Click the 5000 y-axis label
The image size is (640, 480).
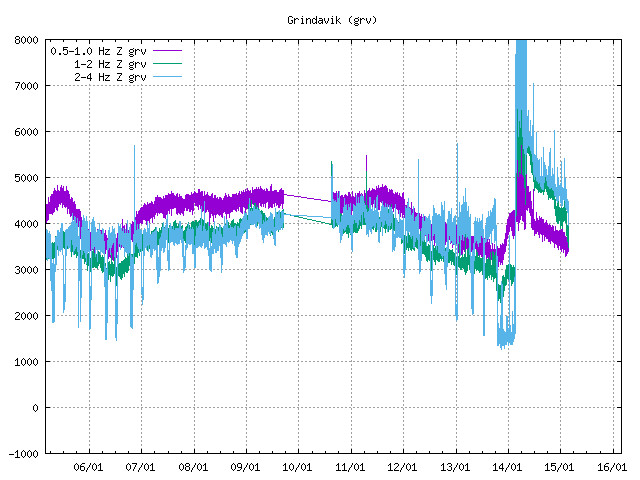click(x=26, y=178)
